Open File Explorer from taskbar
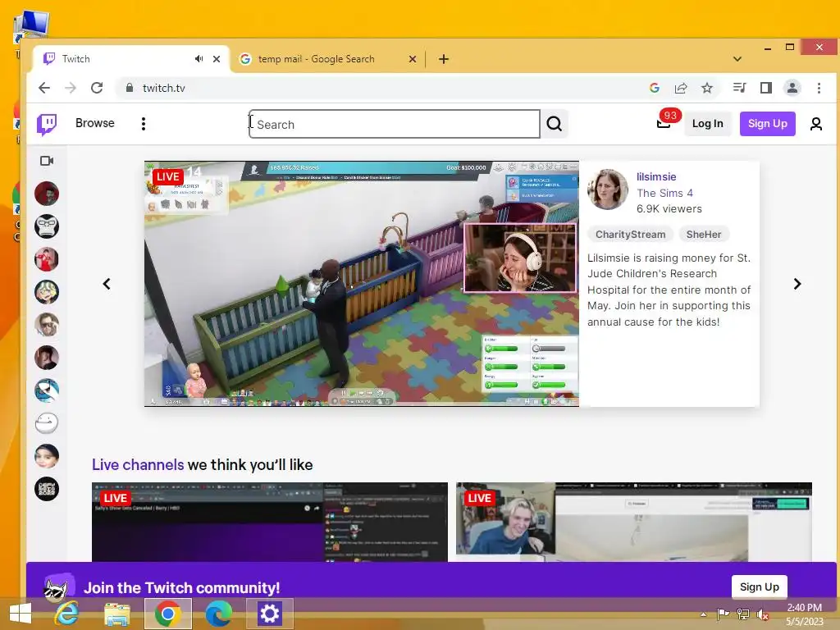The width and height of the screenshot is (840, 630). point(116,614)
